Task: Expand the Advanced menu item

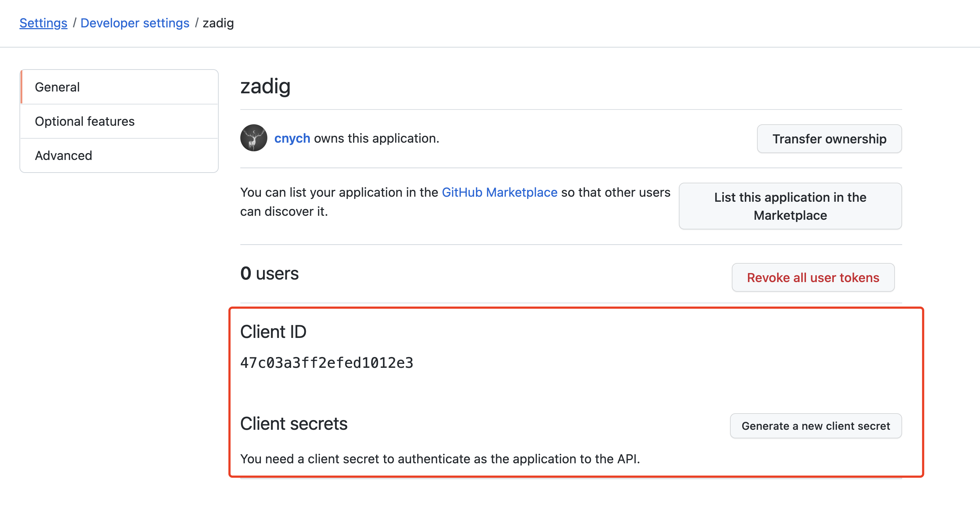Action: tap(63, 155)
